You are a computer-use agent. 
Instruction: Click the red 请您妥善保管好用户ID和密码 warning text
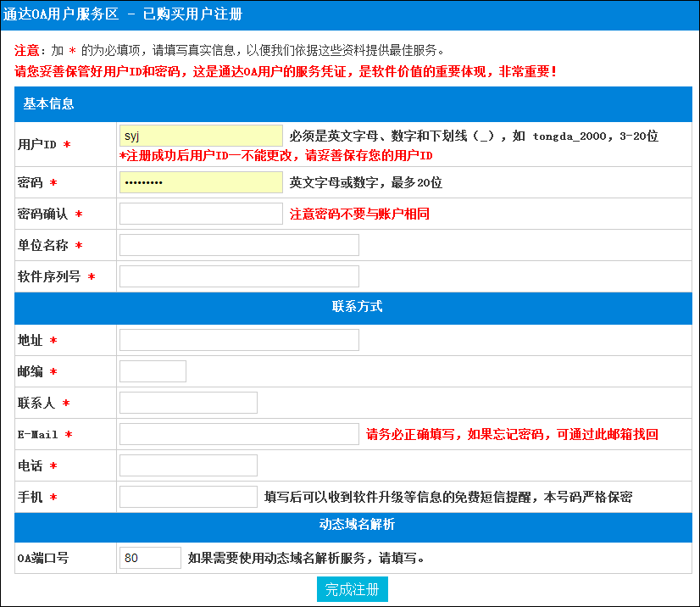286,71
